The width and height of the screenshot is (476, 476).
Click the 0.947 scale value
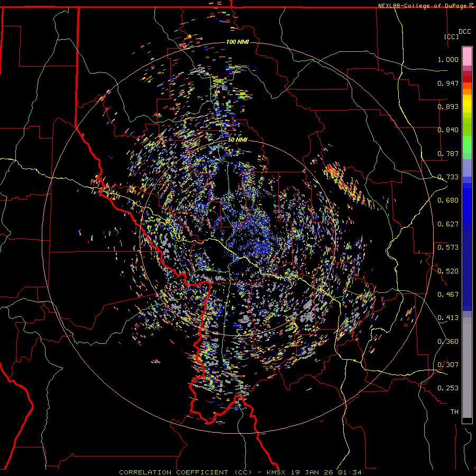448,83
